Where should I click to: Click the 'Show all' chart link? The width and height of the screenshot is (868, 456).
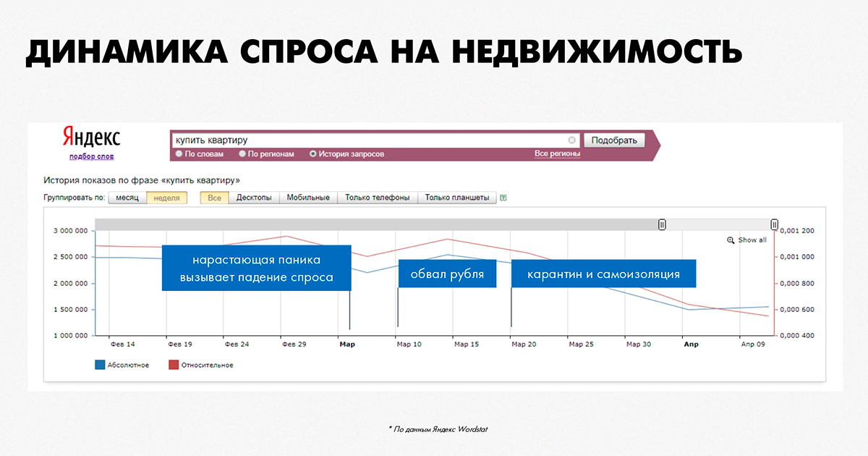[x=752, y=240]
